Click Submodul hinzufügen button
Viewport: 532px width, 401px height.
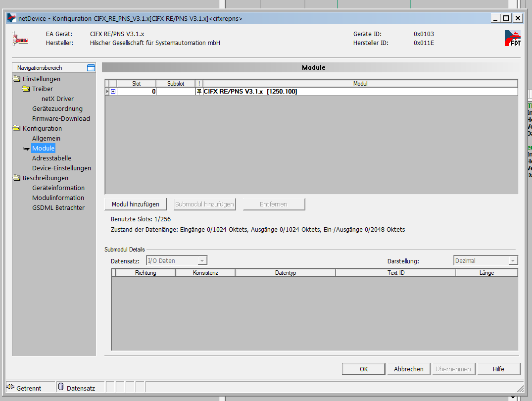coord(204,204)
